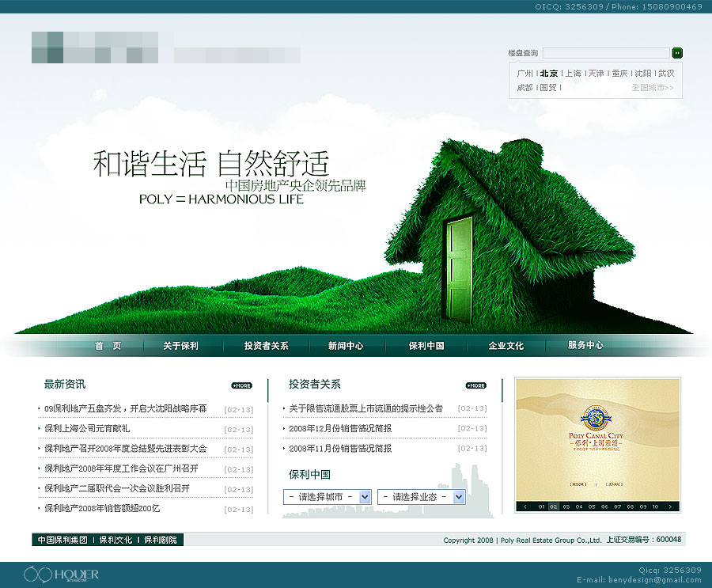This screenshot has width=712, height=588.
Task: Open 首页 navigation item
Action: pyautogui.click(x=108, y=346)
